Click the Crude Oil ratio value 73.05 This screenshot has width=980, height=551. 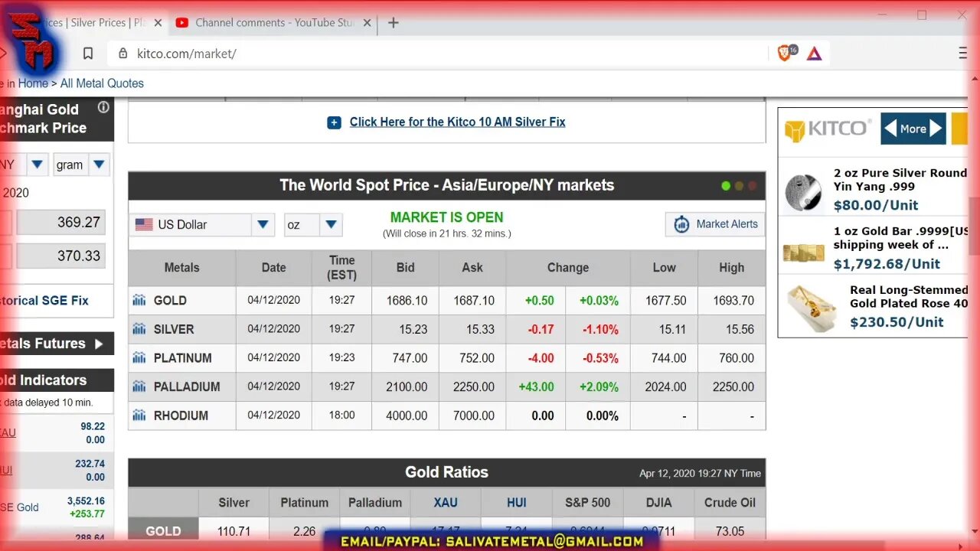[730, 531]
